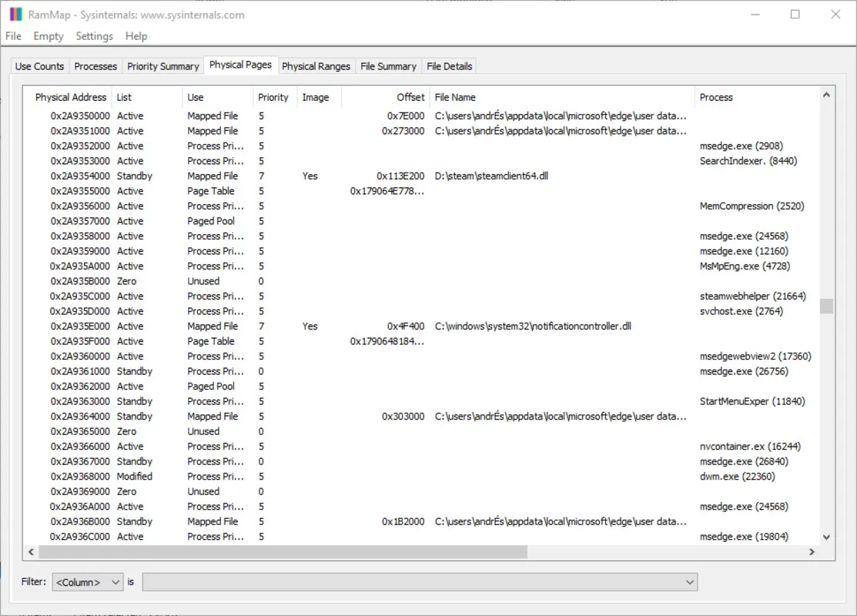Click process msedge.exe (2908)
Viewport: 857px width, 616px height.
(742, 146)
